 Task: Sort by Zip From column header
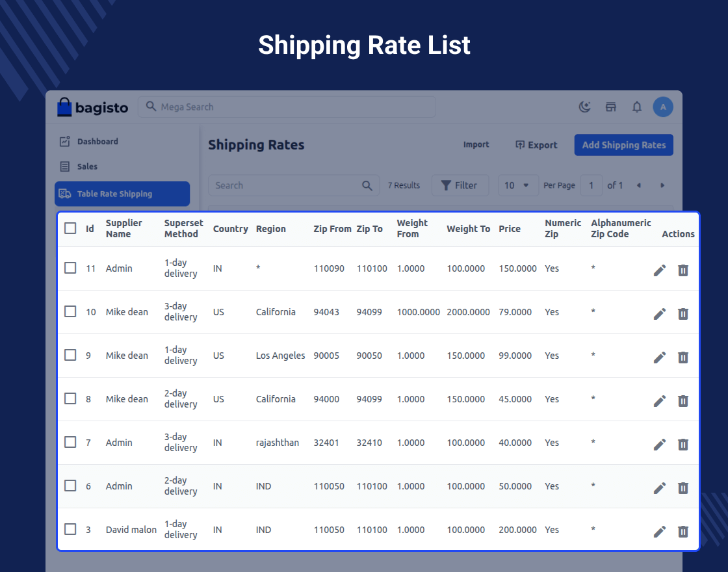point(332,229)
